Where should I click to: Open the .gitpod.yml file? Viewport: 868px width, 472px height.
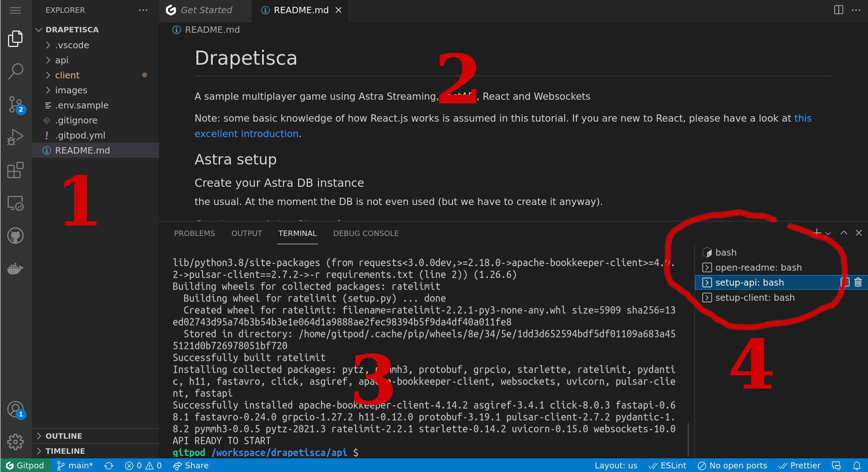click(x=95, y=135)
